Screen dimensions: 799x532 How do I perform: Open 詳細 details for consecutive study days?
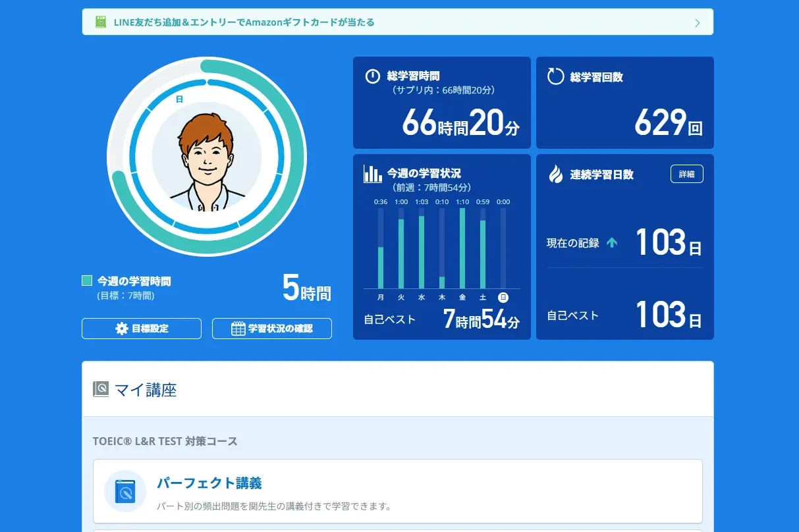click(687, 174)
